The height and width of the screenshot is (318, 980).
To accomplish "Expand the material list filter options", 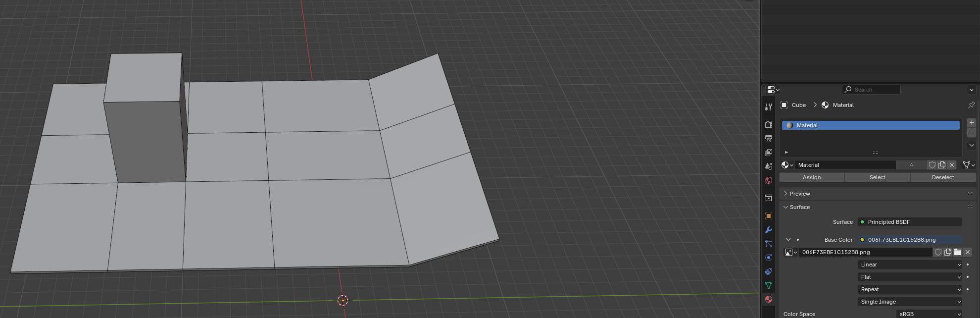I will tap(786, 152).
